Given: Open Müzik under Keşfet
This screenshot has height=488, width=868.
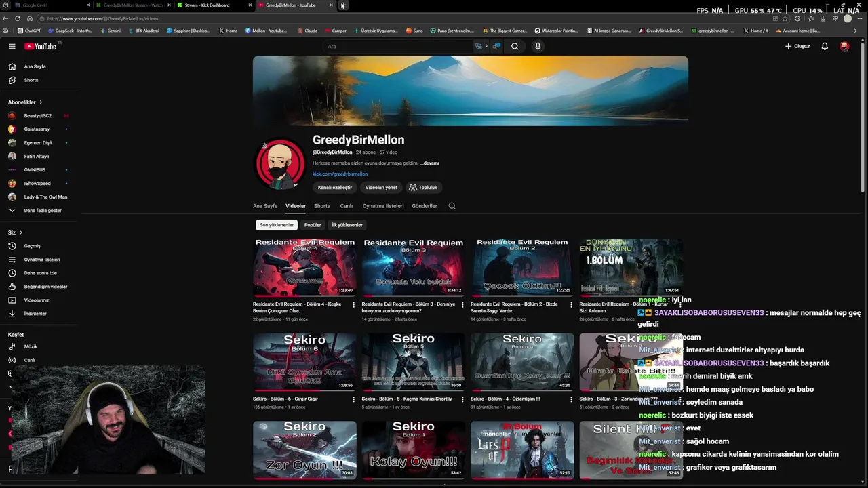Looking at the screenshot, I should coord(31,346).
